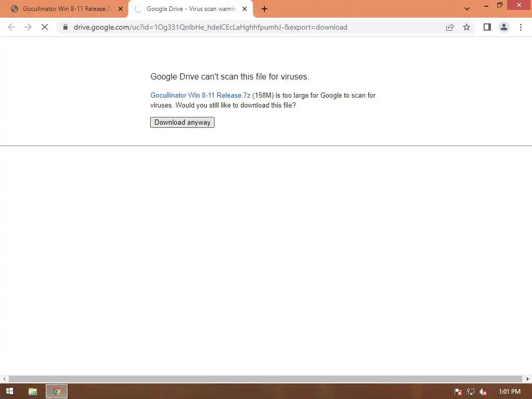Close the Google Drive Virus scan tab
532x399 pixels.
[x=245, y=9]
